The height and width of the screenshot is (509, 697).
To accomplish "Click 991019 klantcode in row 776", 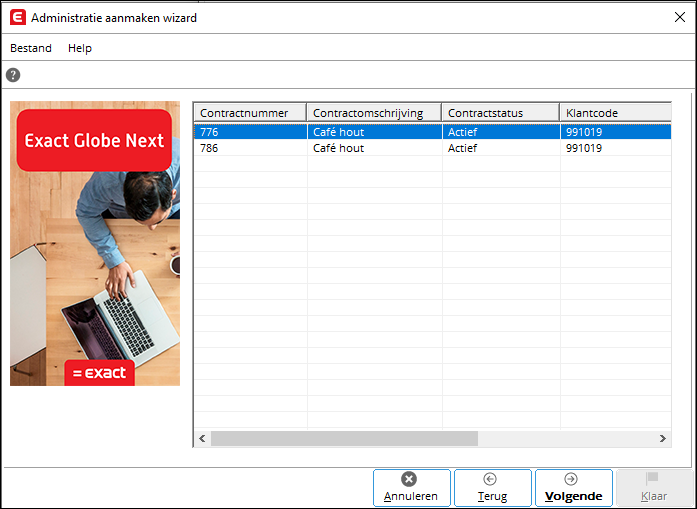I will 616,132.
